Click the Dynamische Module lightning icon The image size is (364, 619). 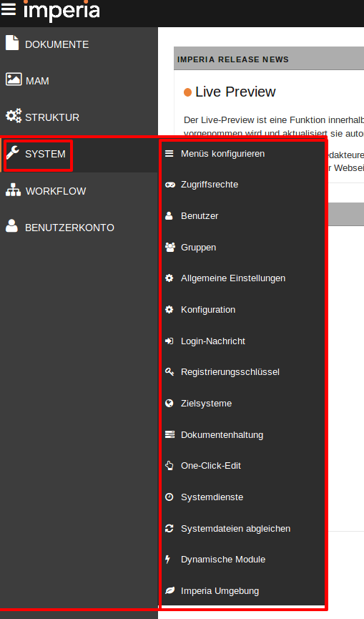click(x=167, y=559)
